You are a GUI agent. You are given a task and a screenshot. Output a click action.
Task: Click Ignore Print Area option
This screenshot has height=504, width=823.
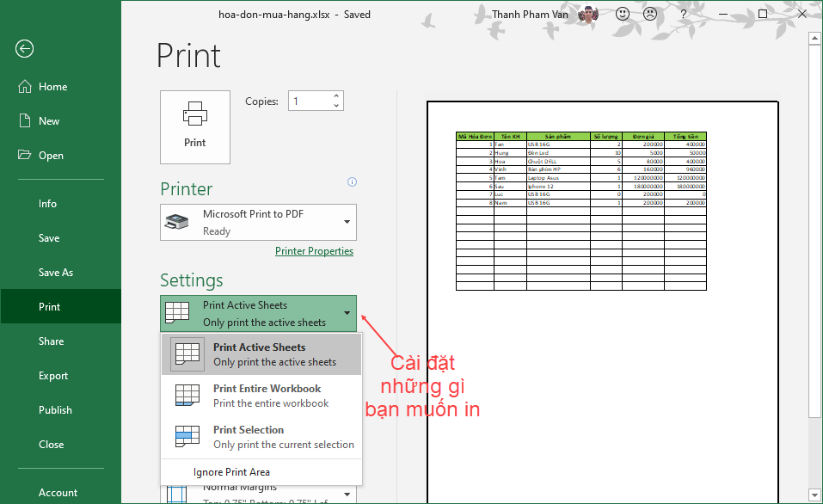261,472
